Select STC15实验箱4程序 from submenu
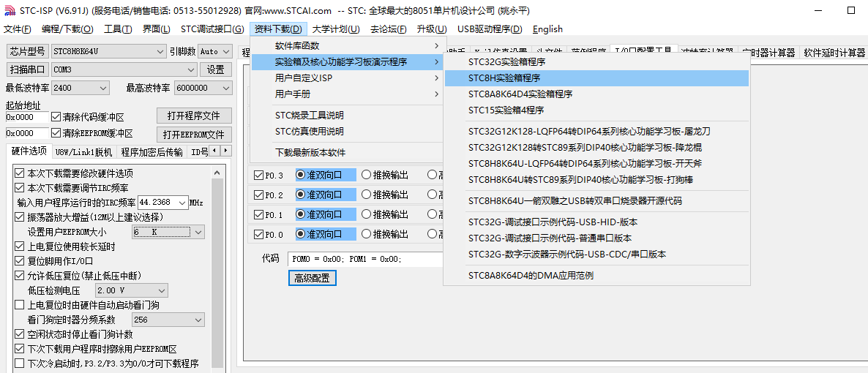 point(596,110)
